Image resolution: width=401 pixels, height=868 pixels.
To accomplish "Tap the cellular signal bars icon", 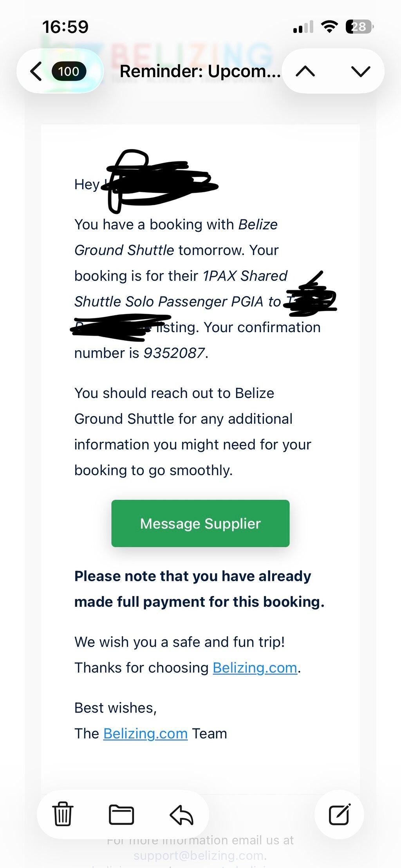I will click(x=303, y=27).
